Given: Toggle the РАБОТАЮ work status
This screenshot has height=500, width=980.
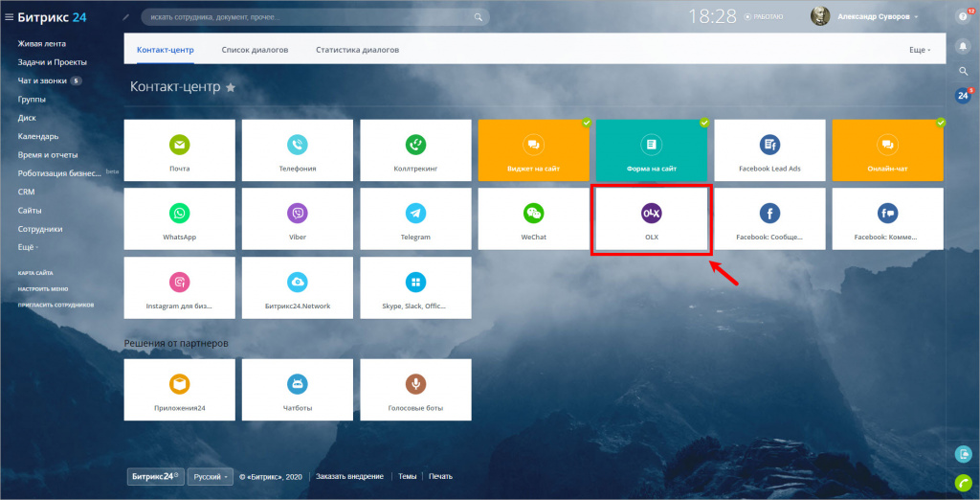Looking at the screenshot, I should (x=765, y=17).
